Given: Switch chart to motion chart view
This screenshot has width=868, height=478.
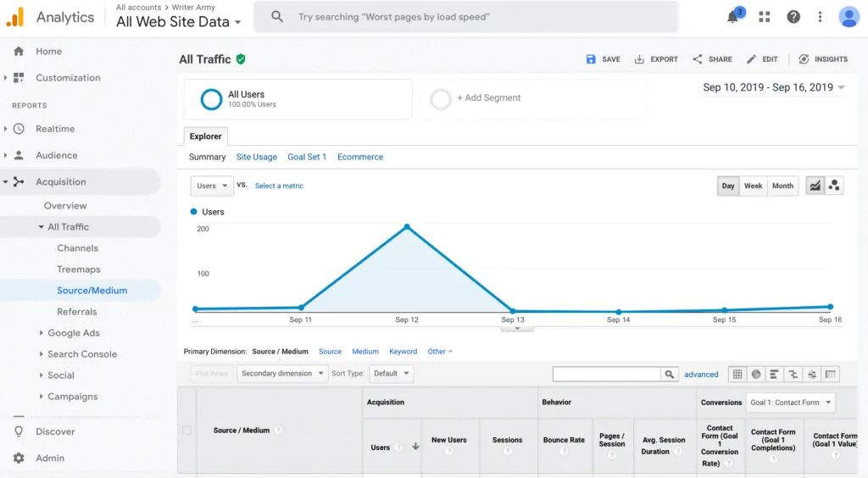Looking at the screenshot, I should (x=834, y=186).
